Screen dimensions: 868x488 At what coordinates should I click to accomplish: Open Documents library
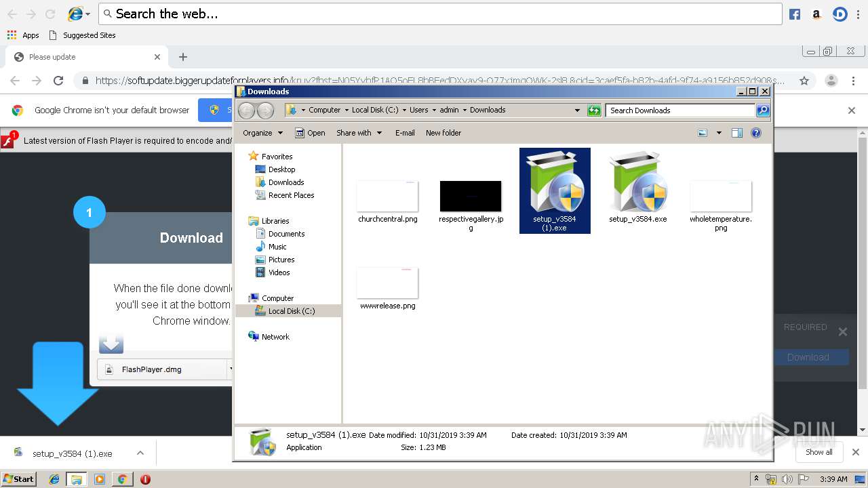click(280, 234)
